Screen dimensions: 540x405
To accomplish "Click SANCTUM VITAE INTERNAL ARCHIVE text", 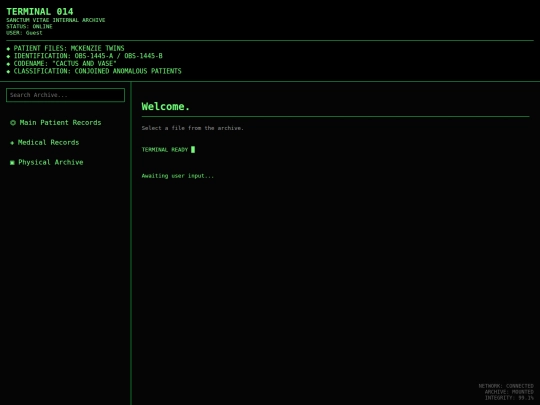I will coord(56,20).
